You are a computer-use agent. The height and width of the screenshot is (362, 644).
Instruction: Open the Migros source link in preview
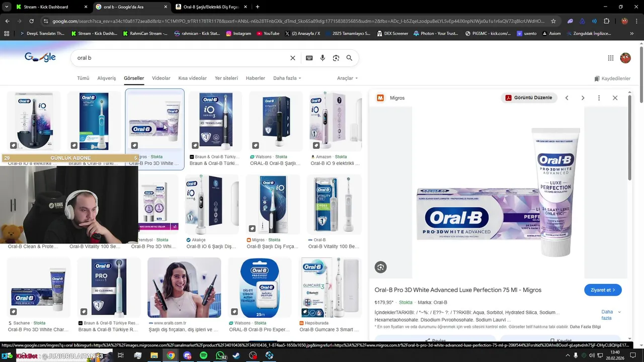(x=391, y=98)
